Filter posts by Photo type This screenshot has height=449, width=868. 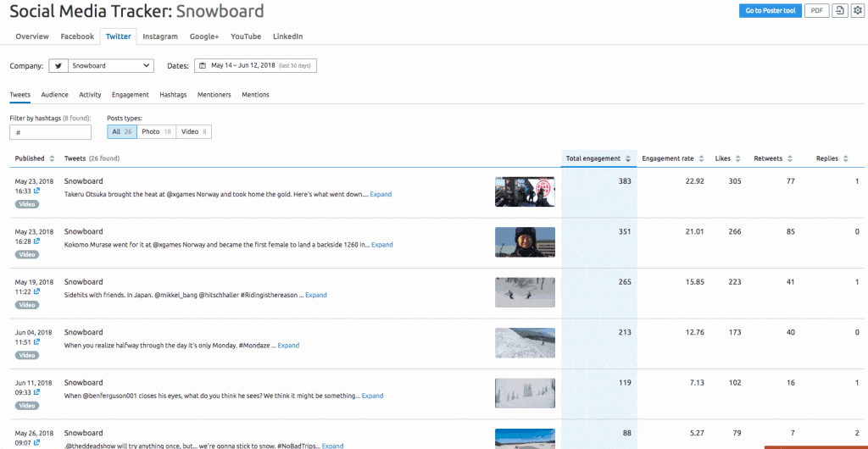pyautogui.click(x=156, y=131)
